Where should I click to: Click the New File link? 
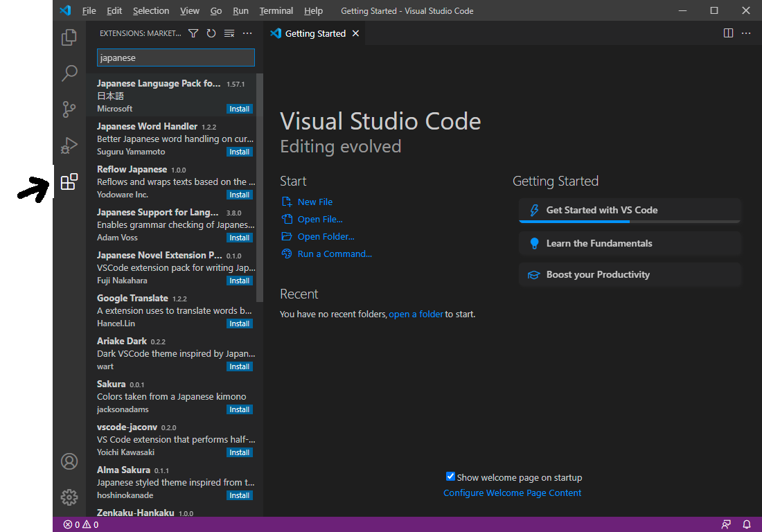(x=315, y=202)
